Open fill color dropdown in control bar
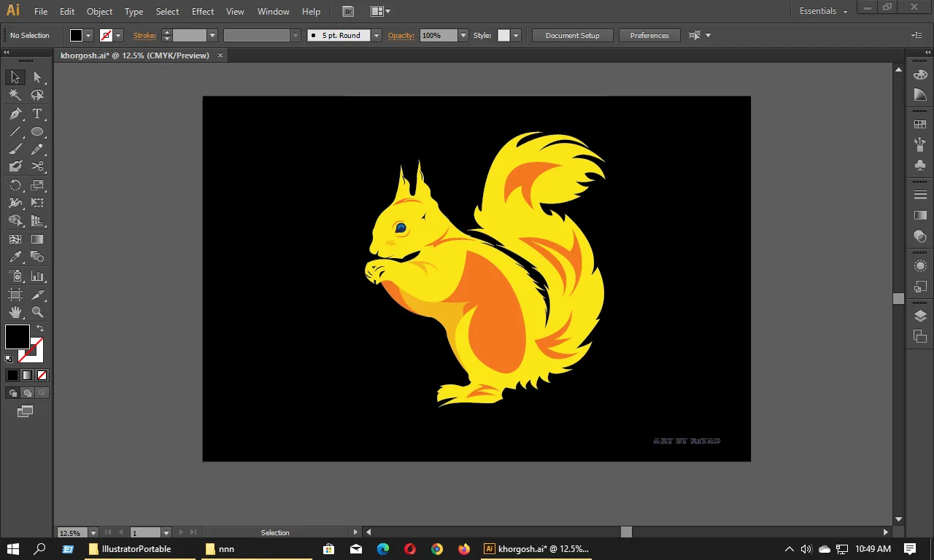The width and height of the screenshot is (934, 560). tap(89, 35)
